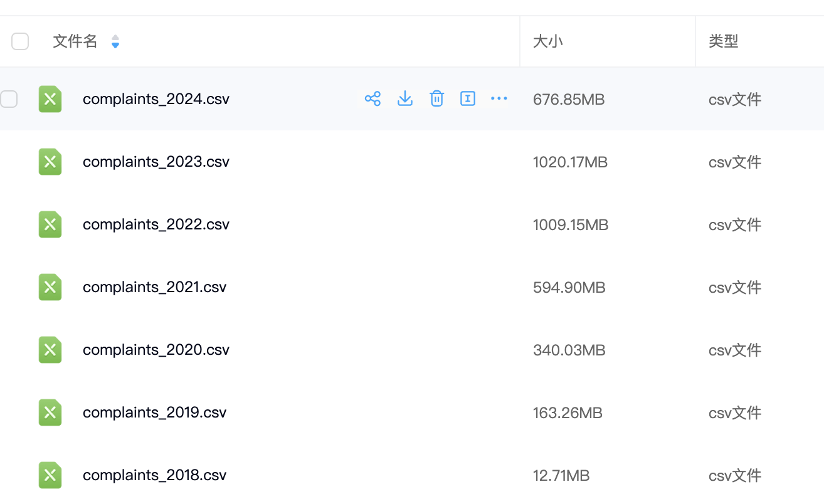824x504 pixels.
Task: Click the 大小 column header
Action: coord(548,41)
